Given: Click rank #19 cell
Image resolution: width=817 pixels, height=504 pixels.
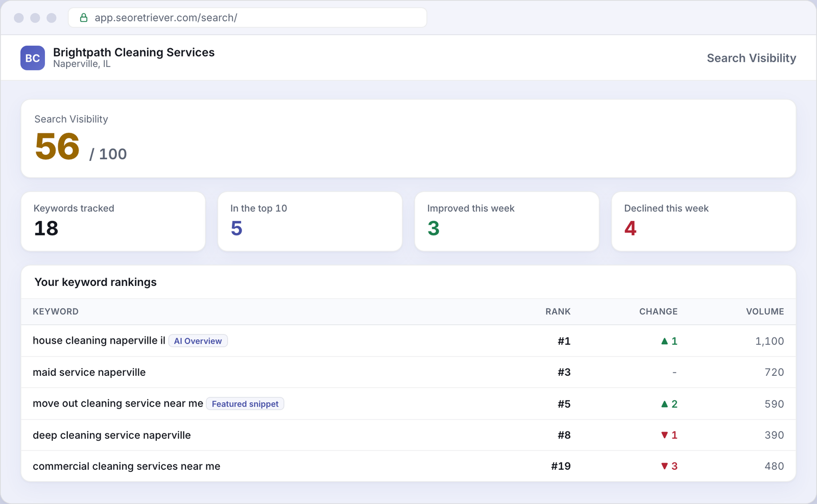Looking at the screenshot, I should (x=561, y=466).
